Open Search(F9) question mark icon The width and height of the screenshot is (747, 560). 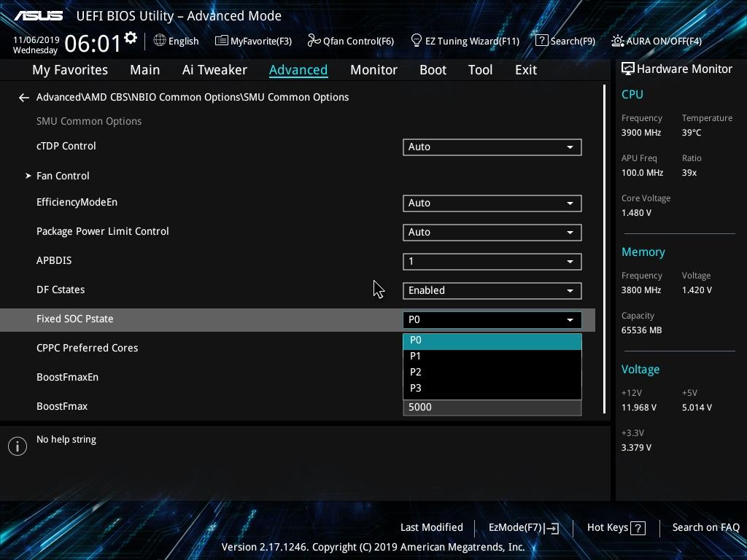pyautogui.click(x=541, y=41)
